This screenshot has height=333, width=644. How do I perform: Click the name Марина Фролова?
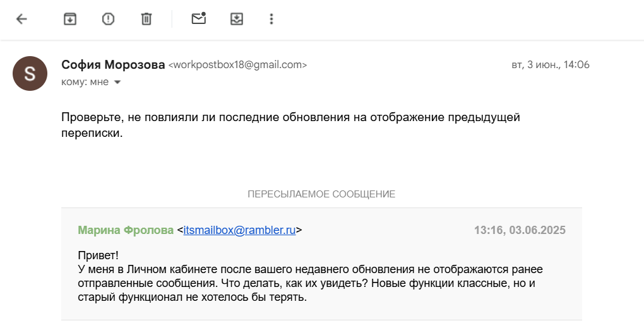point(125,230)
